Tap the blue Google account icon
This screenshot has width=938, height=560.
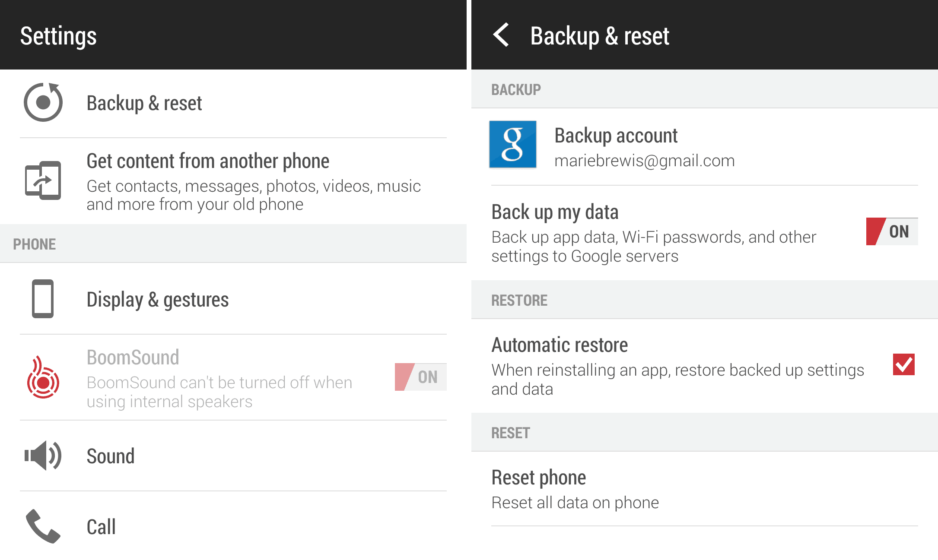click(x=512, y=144)
